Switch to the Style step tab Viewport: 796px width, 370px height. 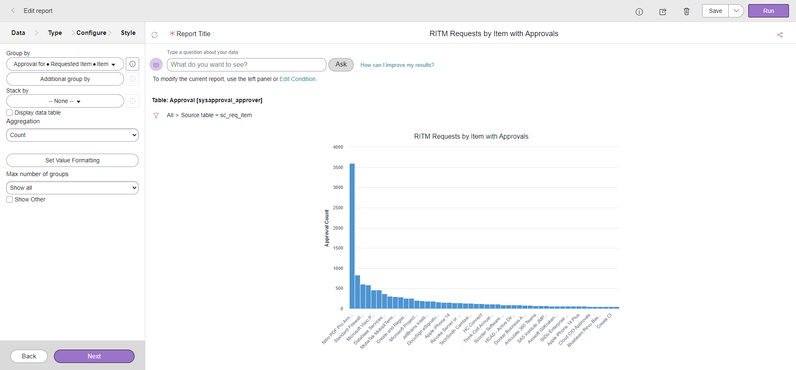tap(128, 33)
